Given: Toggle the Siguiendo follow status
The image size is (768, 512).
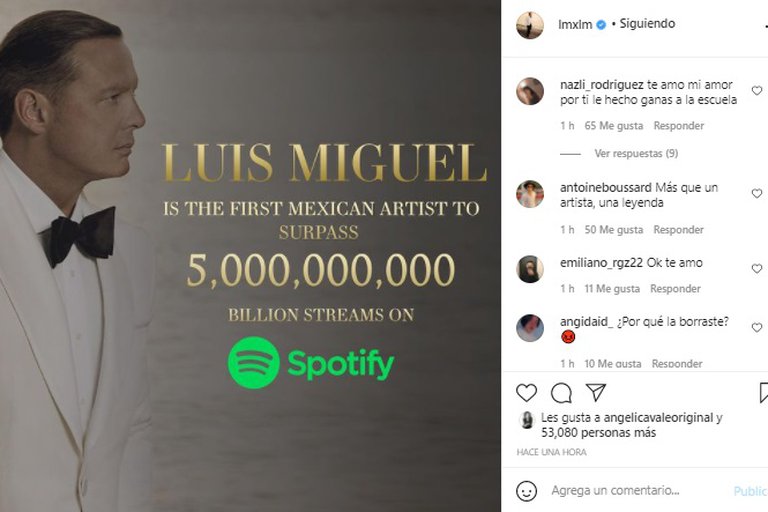Looking at the screenshot, I should coord(647,24).
